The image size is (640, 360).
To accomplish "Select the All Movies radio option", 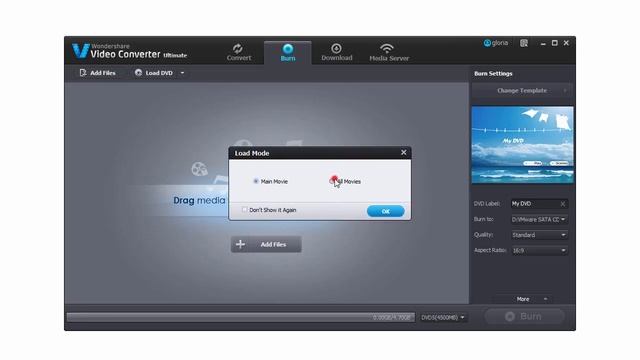I will point(333,181).
